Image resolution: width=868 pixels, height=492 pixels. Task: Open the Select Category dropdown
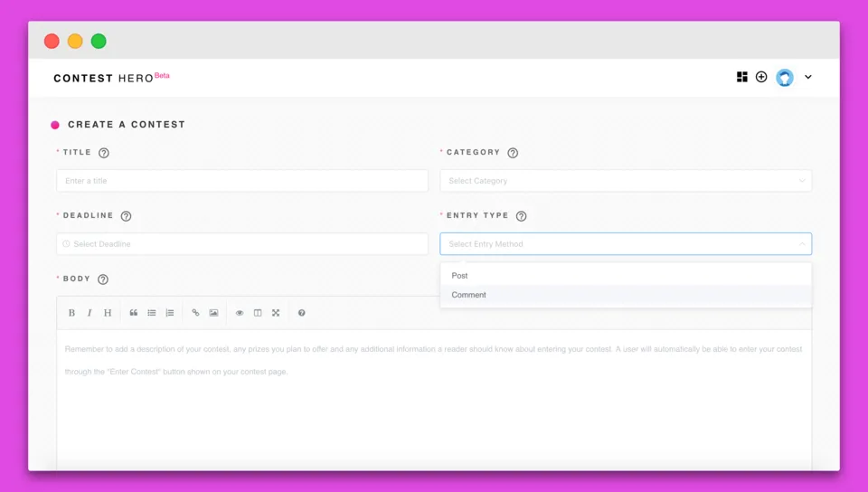pyautogui.click(x=626, y=181)
